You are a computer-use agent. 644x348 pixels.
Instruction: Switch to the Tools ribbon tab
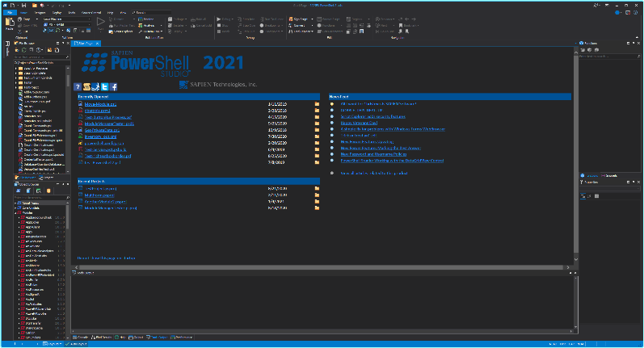pyautogui.click(x=72, y=13)
